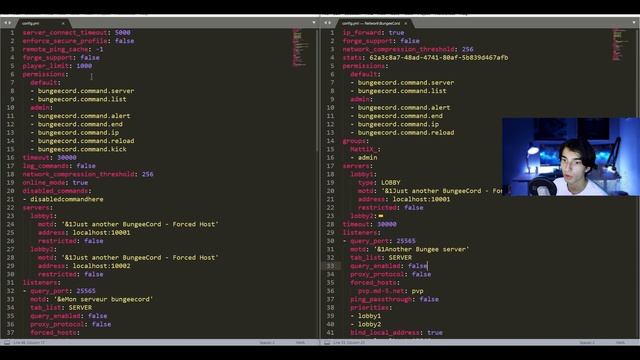Screen dimensions: 640x360
Task: Click 'bungeecord.command.alert' in right pane
Action: [404, 107]
